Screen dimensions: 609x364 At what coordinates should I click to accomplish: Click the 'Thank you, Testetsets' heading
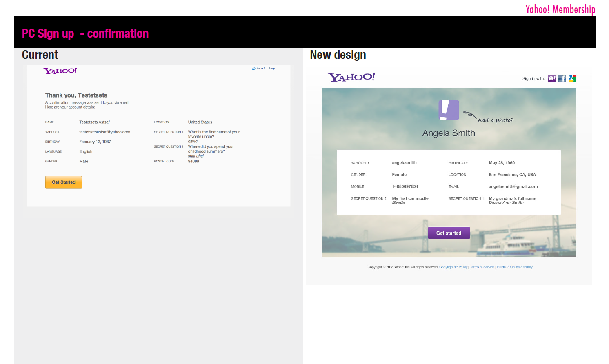pos(76,95)
